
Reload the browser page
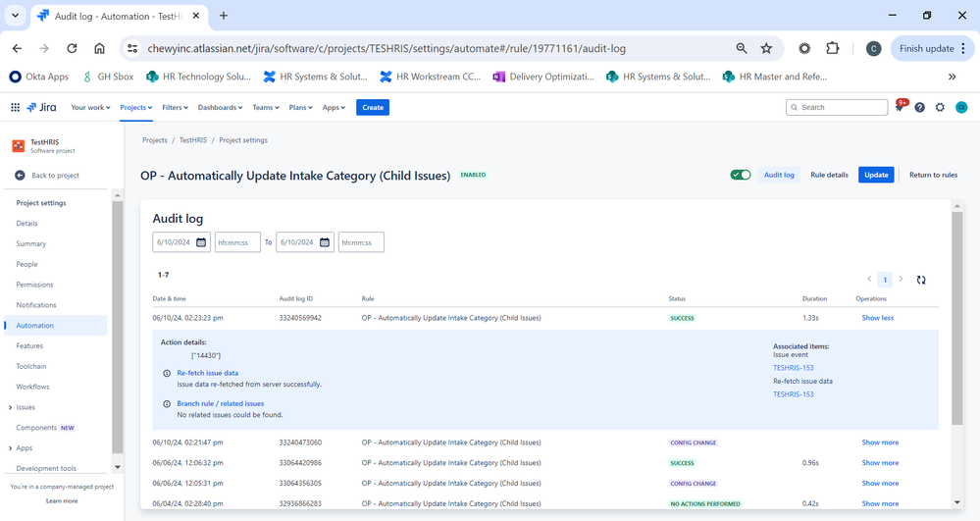pyautogui.click(x=72, y=48)
